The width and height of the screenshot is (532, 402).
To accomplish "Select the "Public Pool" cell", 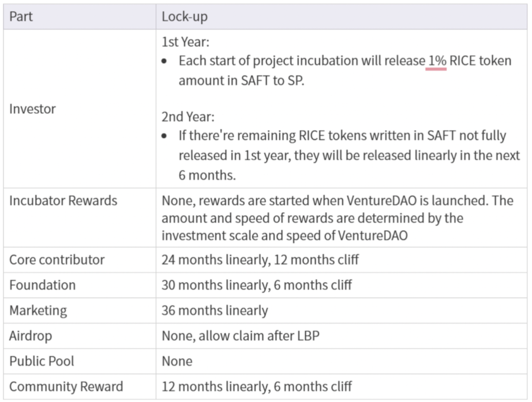I will click(42, 361).
